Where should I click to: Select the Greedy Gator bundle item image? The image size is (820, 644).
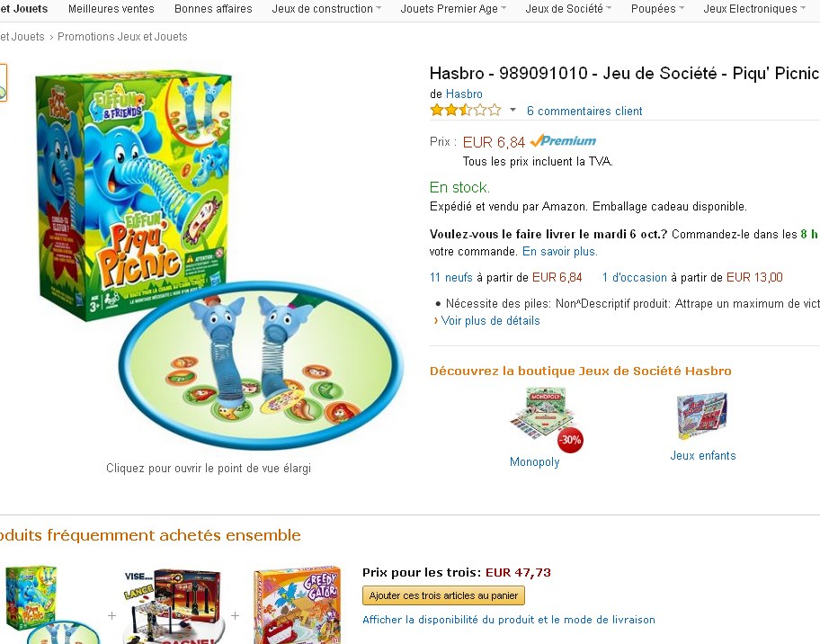(297, 604)
